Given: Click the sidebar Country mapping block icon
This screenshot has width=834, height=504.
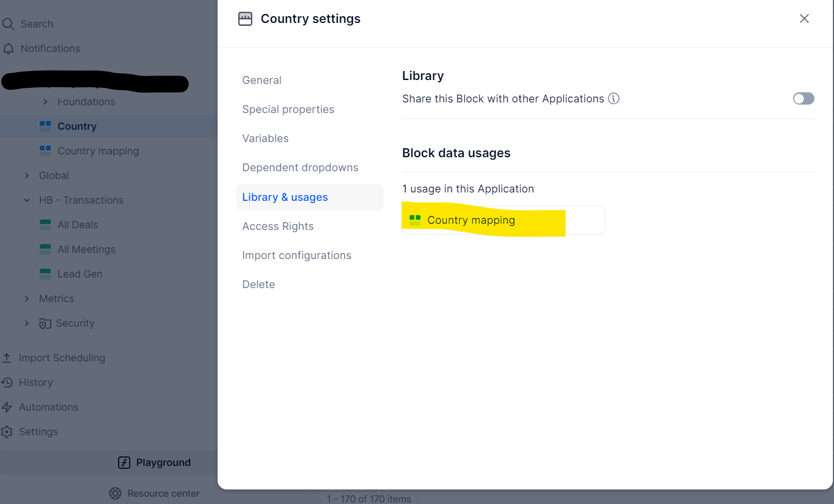Looking at the screenshot, I should [45, 151].
